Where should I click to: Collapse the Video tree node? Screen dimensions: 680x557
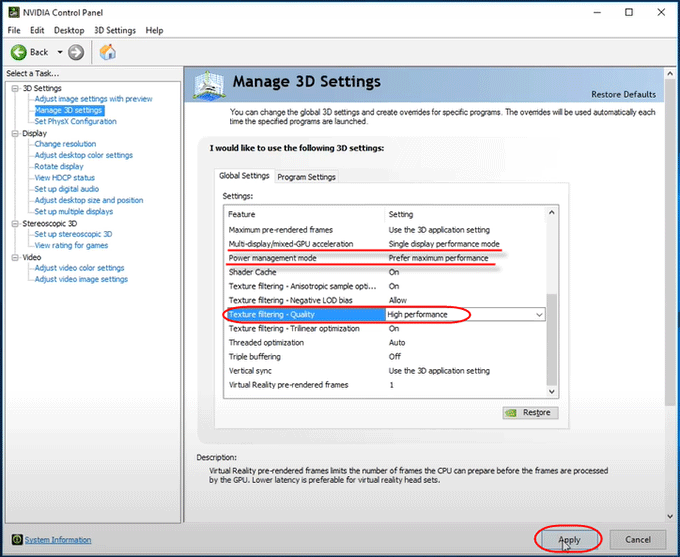[x=16, y=258]
